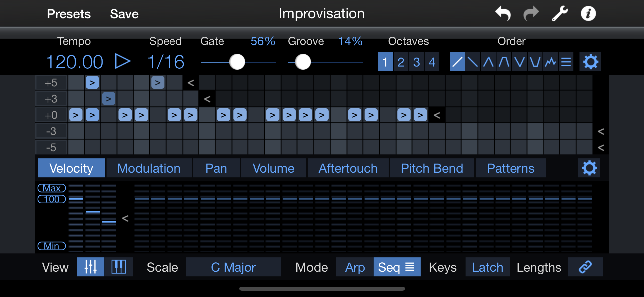Tap Save in the top bar
Image resolution: width=644 pixels, height=297 pixels.
(124, 13)
